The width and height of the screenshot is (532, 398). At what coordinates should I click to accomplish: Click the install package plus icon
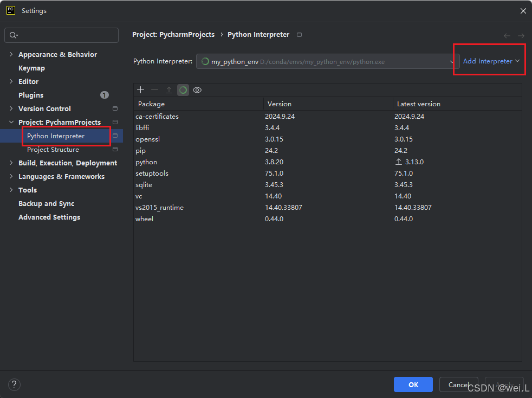tap(140, 90)
